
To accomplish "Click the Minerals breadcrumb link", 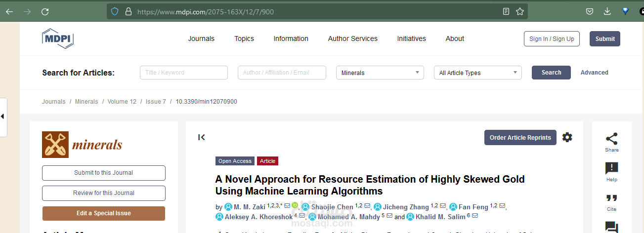I will click(x=86, y=102).
